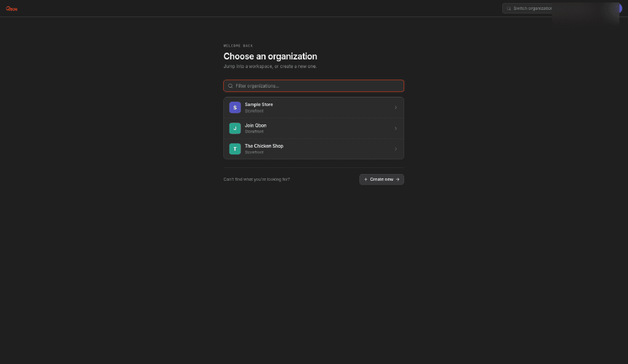This screenshot has height=364, width=628.
Task: Open The Chicken Shop chevron arrow
Action: [396, 149]
